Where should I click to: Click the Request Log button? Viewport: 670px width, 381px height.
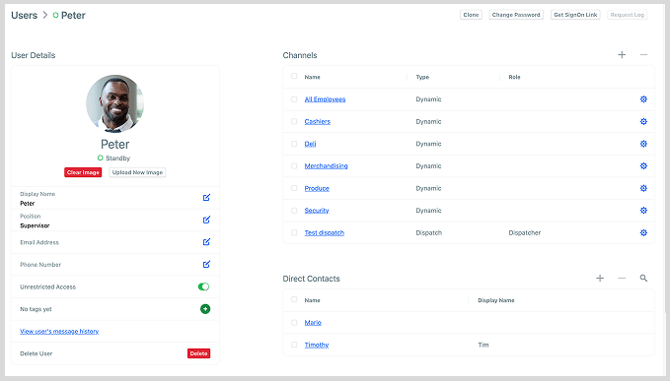click(627, 15)
